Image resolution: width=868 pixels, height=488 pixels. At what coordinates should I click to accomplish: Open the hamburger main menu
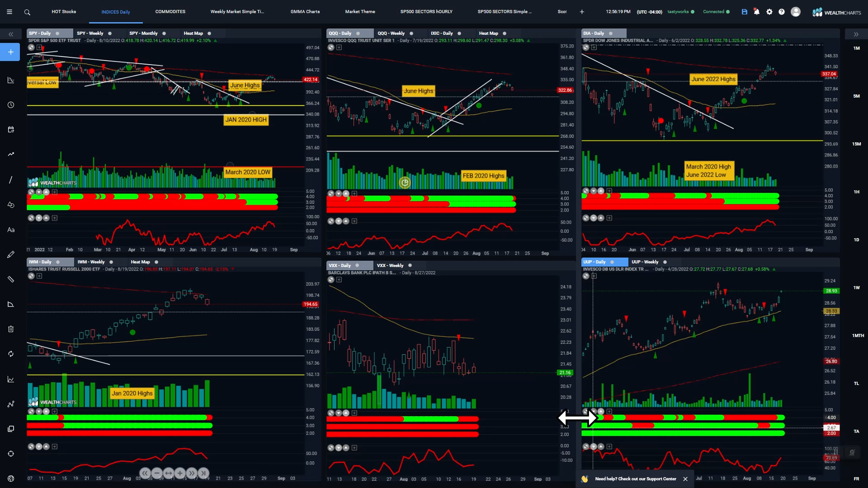(x=9, y=12)
